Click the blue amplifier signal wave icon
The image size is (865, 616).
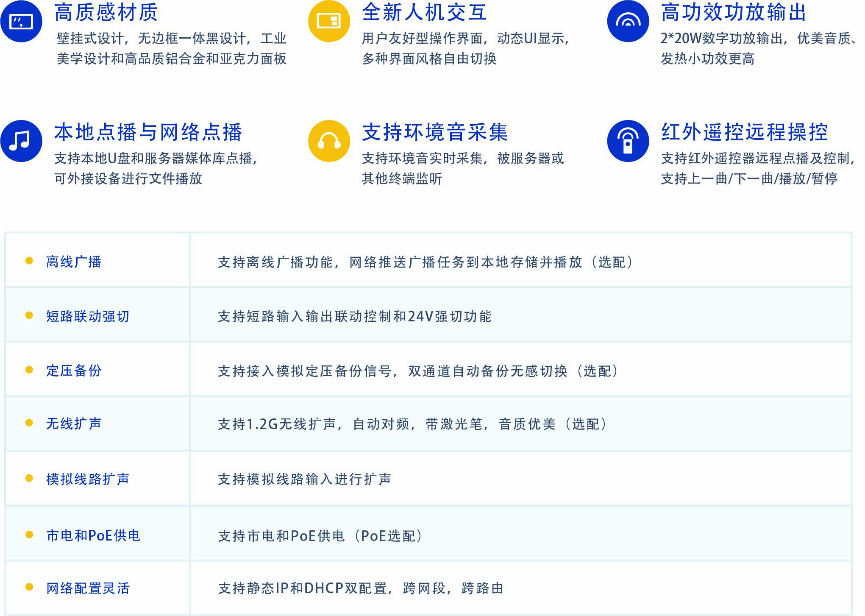tap(628, 21)
